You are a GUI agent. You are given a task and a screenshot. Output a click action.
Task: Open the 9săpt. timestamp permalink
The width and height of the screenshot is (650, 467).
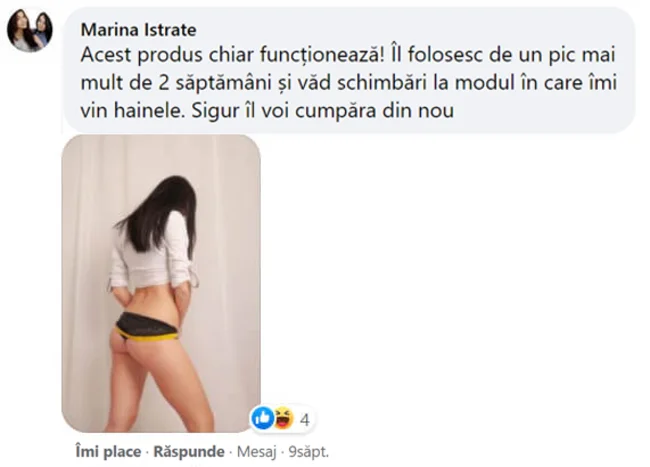308,452
